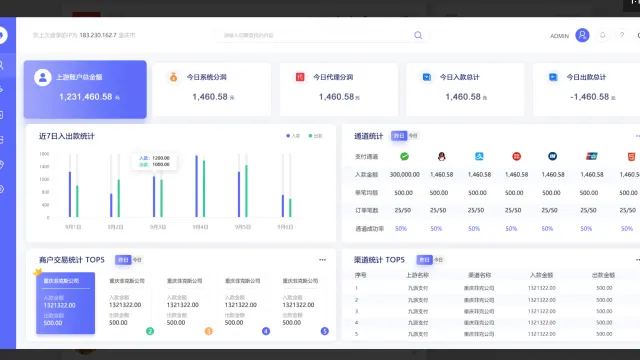Click the 出款金额 column header in 渠道统计
The width and height of the screenshot is (640, 360).
(x=603, y=275)
